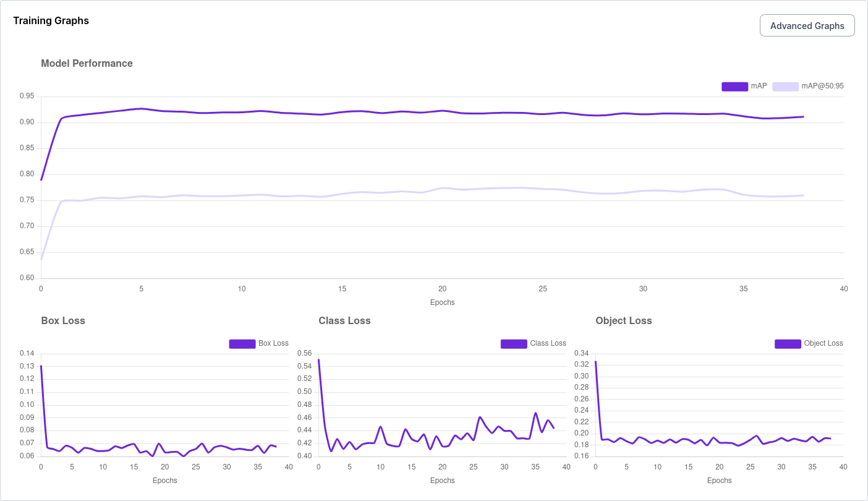The width and height of the screenshot is (868, 501).
Task: Click the mAP curve peak at epoch 5
Action: coord(142,108)
